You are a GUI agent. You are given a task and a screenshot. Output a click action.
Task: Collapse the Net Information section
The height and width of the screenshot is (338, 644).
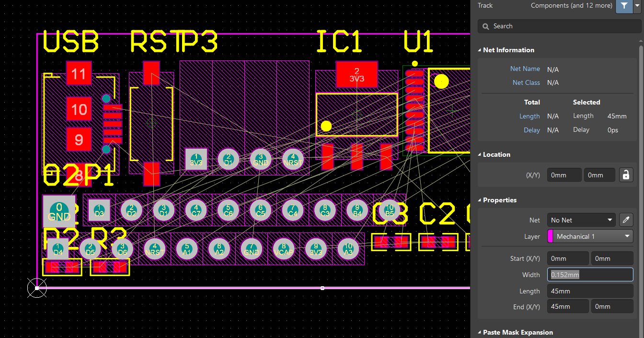point(479,50)
